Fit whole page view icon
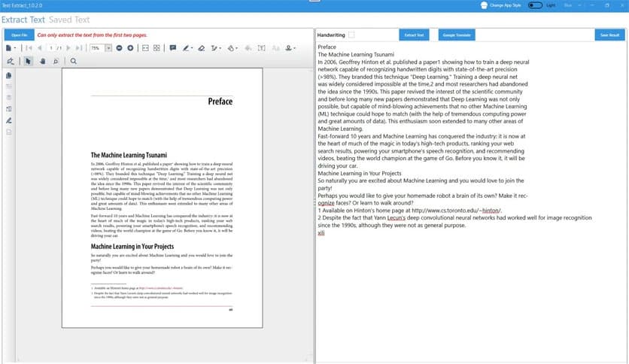The image size is (629, 364). point(156,48)
